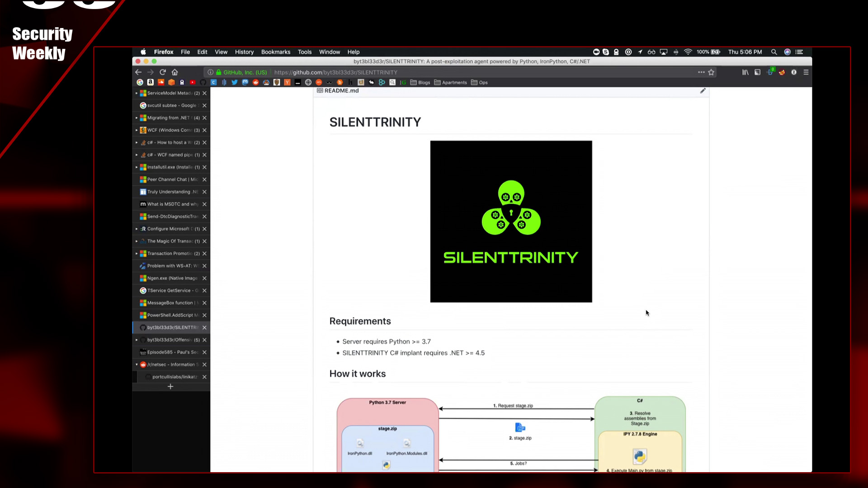Open the File menu
The height and width of the screenshot is (488, 868).
[185, 52]
